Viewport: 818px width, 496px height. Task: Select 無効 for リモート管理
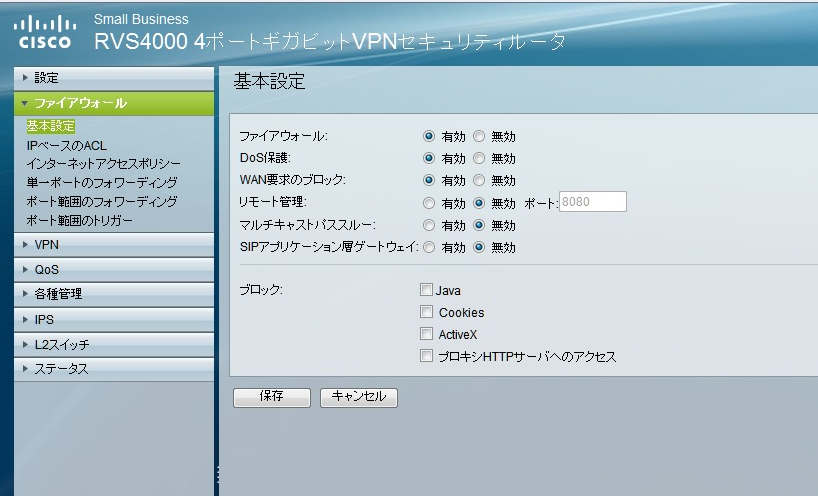[479, 203]
